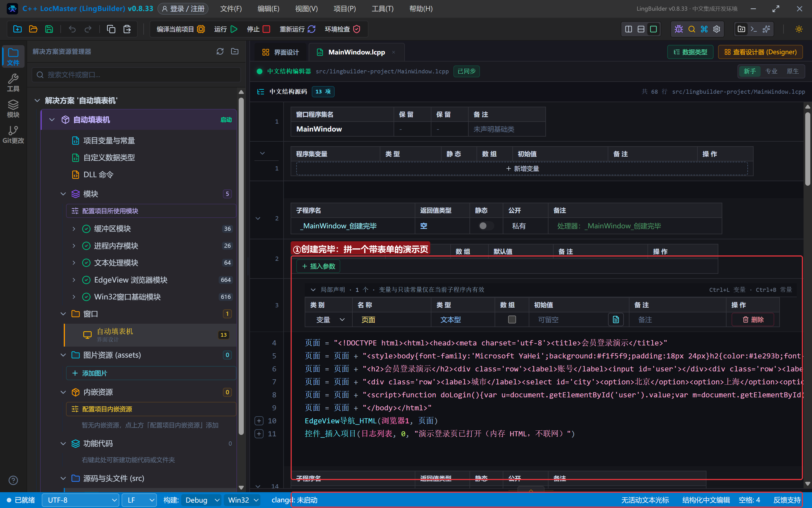Image resolution: width=812 pixels, height=508 pixels.
Task: Open the UTF-8 encoding dropdown
Action: tap(81, 500)
